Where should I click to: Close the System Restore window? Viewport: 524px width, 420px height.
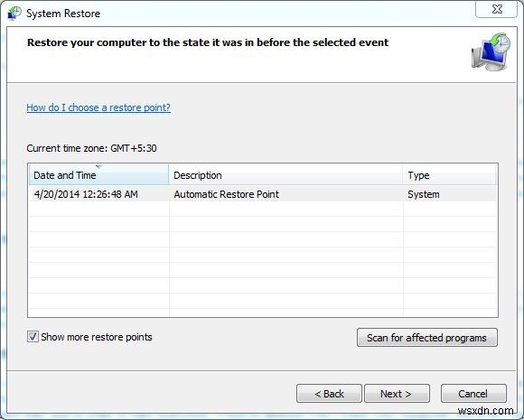[497, 9]
